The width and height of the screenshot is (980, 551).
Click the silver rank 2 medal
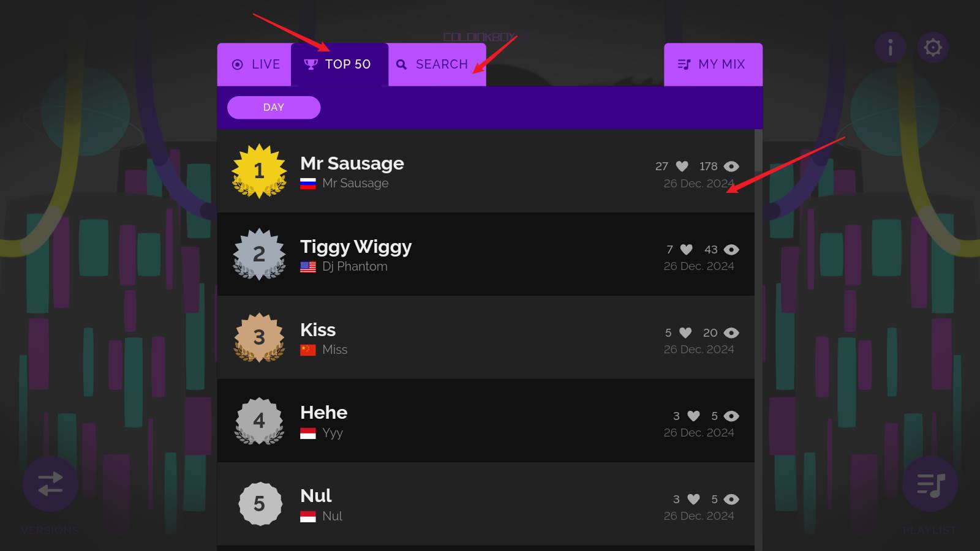259,254
